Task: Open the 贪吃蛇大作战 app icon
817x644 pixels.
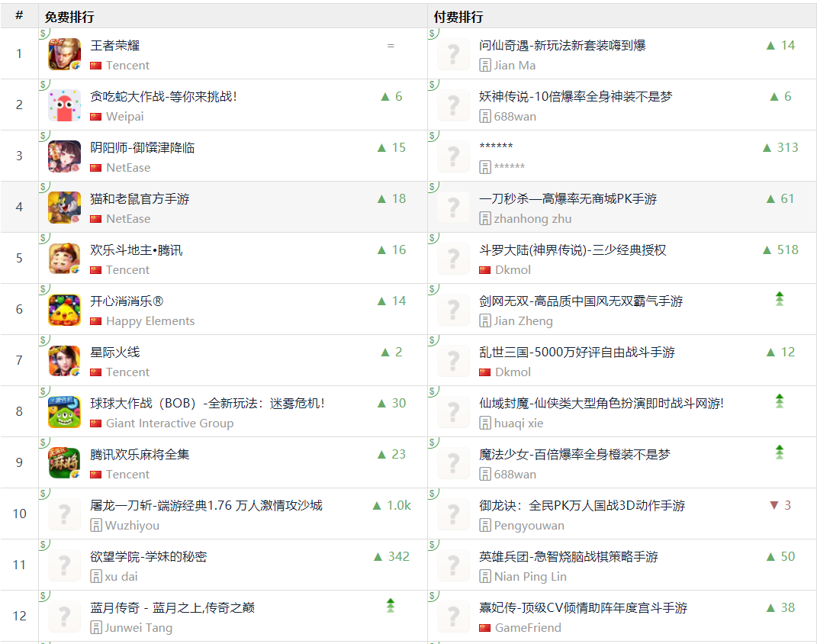Action: [64, 105]
